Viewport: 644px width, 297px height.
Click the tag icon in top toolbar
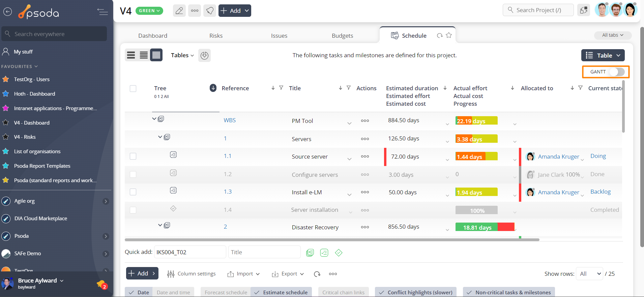coord(210,11)
